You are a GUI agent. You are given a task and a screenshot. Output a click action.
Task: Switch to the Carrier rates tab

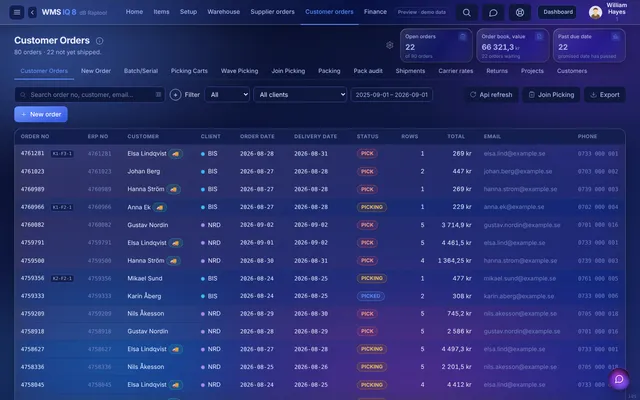456,71
